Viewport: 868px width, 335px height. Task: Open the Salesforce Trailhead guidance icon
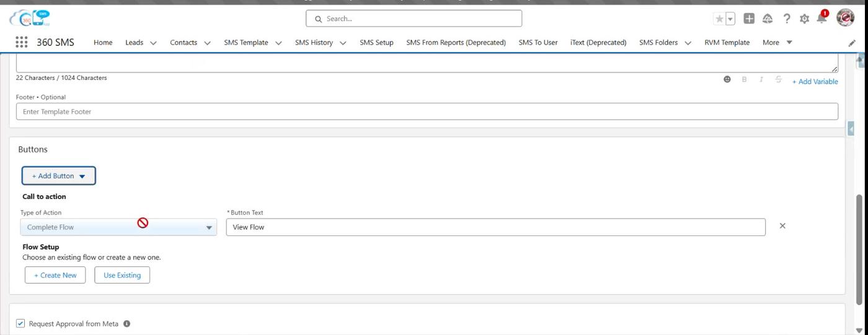768,19
